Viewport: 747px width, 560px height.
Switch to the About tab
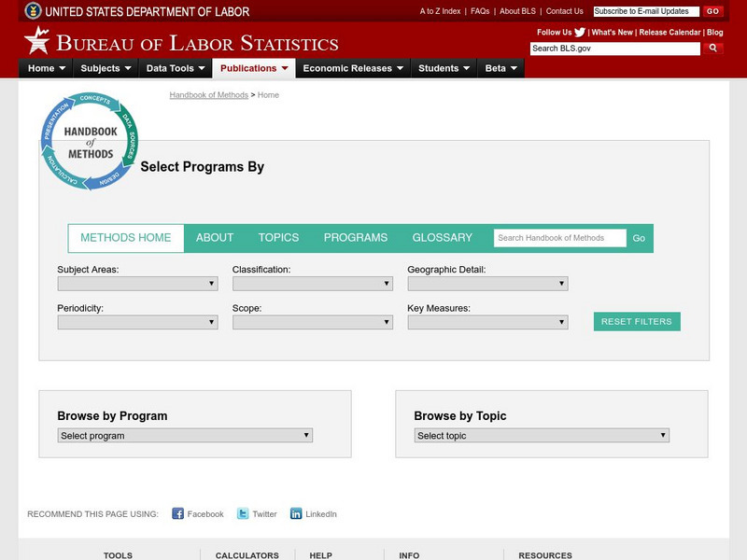pyautogui.click(x=215, y=238)
